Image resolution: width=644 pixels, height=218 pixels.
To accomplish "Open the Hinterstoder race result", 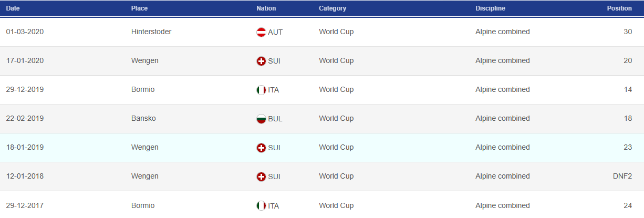I will pos(151,32).
